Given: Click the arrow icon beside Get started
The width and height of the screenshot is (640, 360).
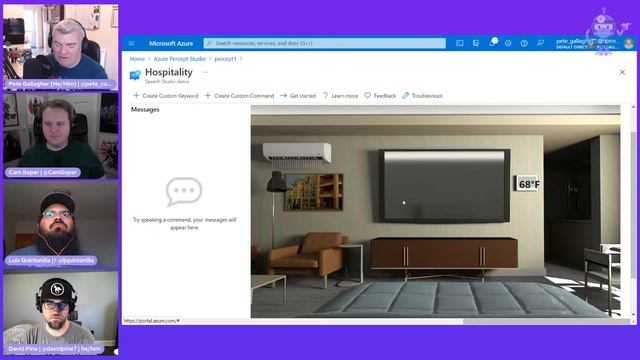Looking at the screenshot, I should coord(284,96).
